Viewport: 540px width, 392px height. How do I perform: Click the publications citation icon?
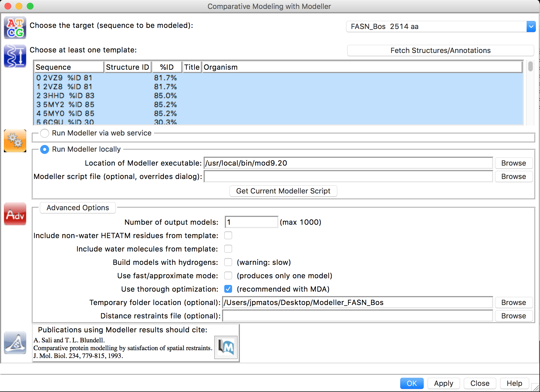pos(15,343)
